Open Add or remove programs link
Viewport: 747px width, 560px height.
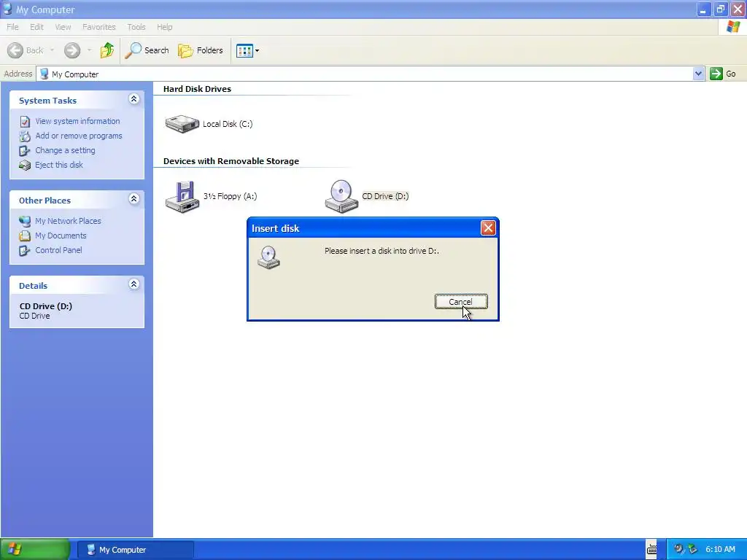click(79, 136)
